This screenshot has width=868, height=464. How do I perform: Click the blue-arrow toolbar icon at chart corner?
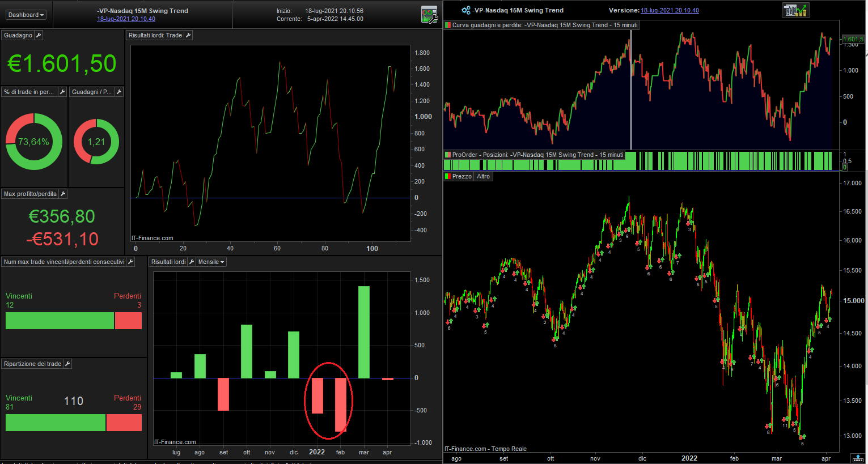(858, 458)
